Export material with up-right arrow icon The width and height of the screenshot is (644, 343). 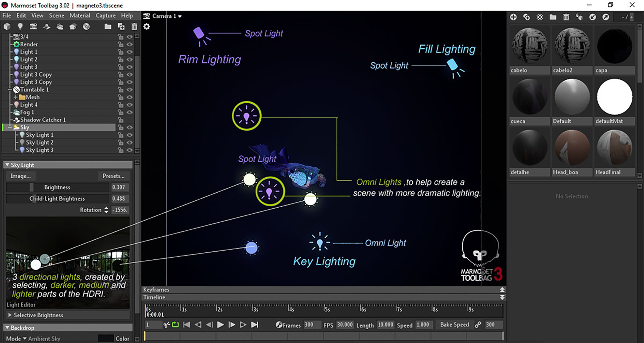(x=605, y=17)
